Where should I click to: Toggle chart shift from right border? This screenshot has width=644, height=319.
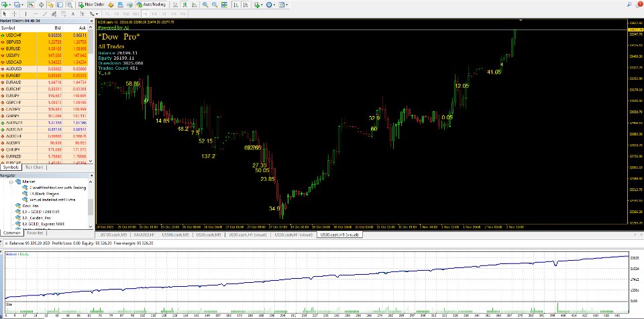(x=246, y=5)
